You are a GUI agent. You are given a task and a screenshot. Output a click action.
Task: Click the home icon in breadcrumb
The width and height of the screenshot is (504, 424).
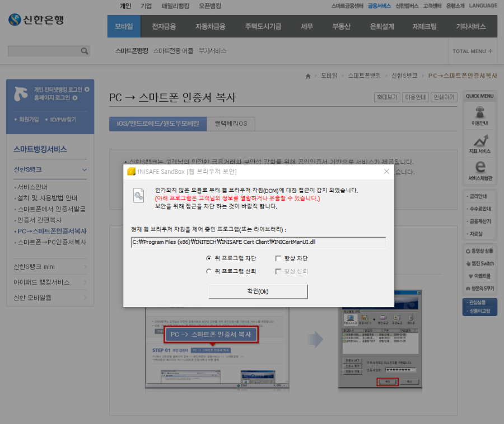307,75
